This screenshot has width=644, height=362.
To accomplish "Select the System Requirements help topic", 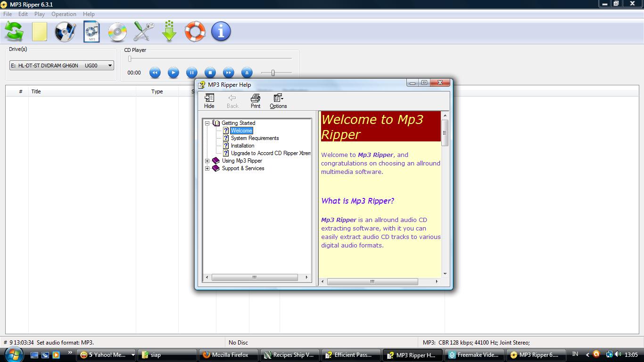I will click(255, 138).
